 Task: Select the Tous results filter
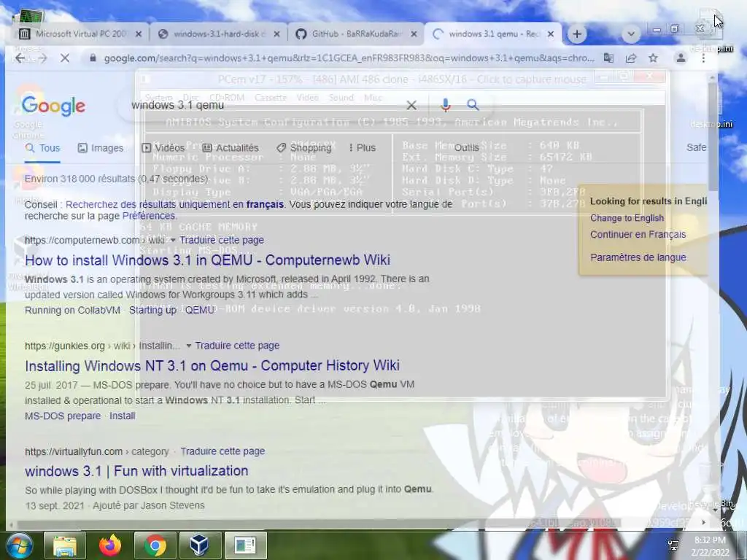coord(42,148)
